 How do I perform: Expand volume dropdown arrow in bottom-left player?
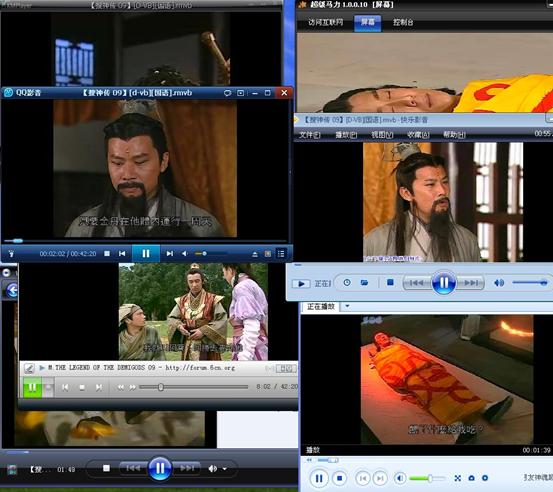225,469
